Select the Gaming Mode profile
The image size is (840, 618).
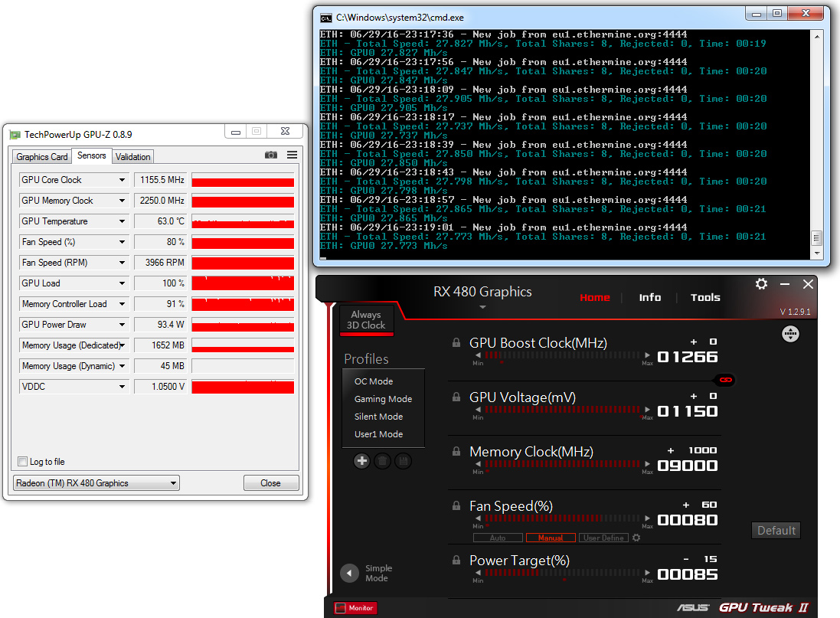point(382,399)
